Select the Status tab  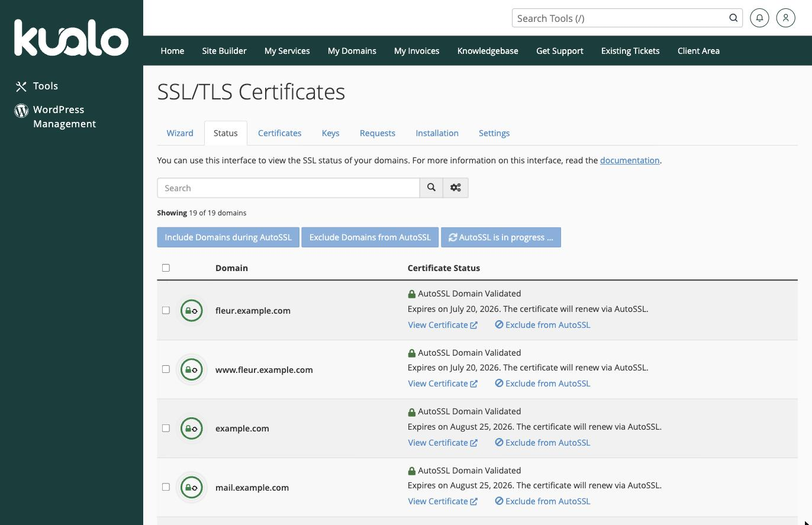pyautogui.click(x=225, y=133)
